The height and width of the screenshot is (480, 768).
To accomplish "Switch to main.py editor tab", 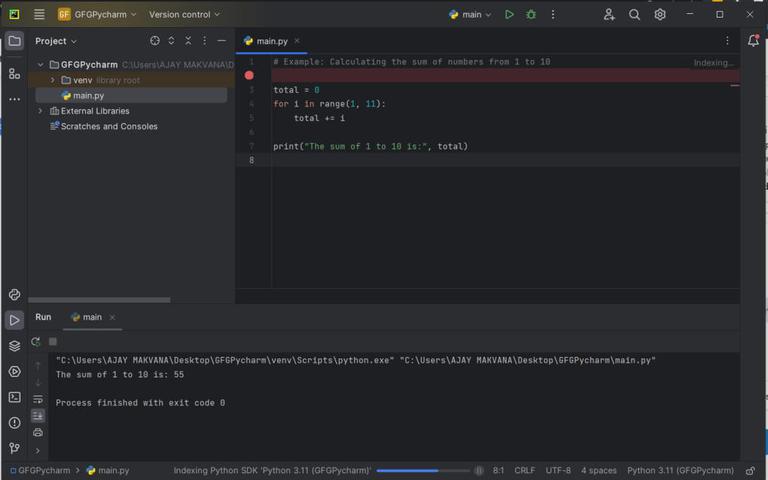I will [x=272, y=41].
